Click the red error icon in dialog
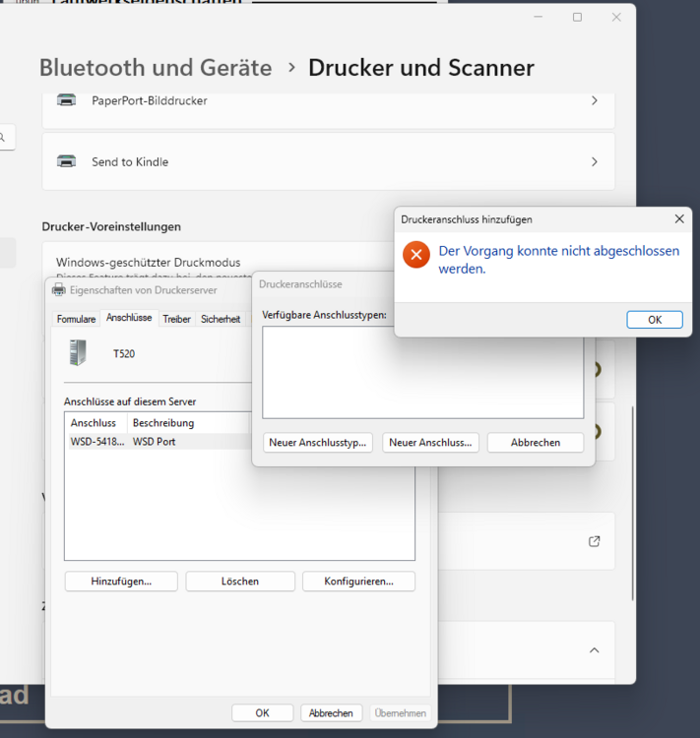 click(x=415, y=255)
